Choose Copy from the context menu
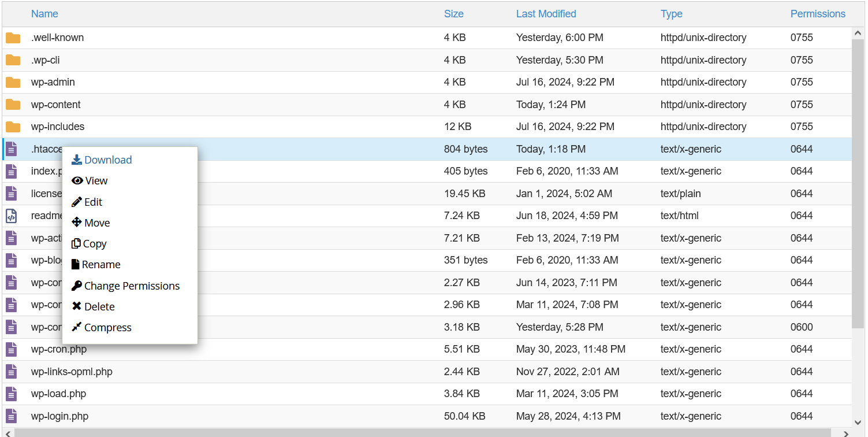 tap(89, 244)
